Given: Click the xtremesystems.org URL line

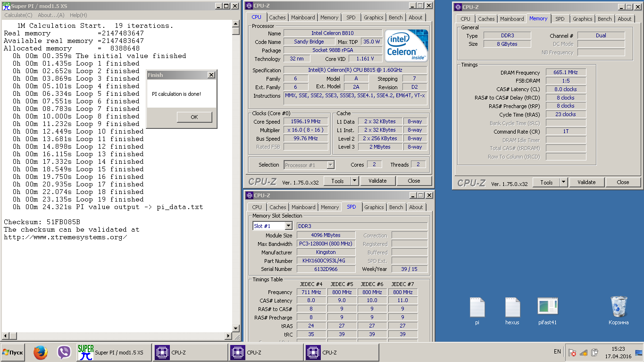Looking at the screenshot, I should (66, 237).
